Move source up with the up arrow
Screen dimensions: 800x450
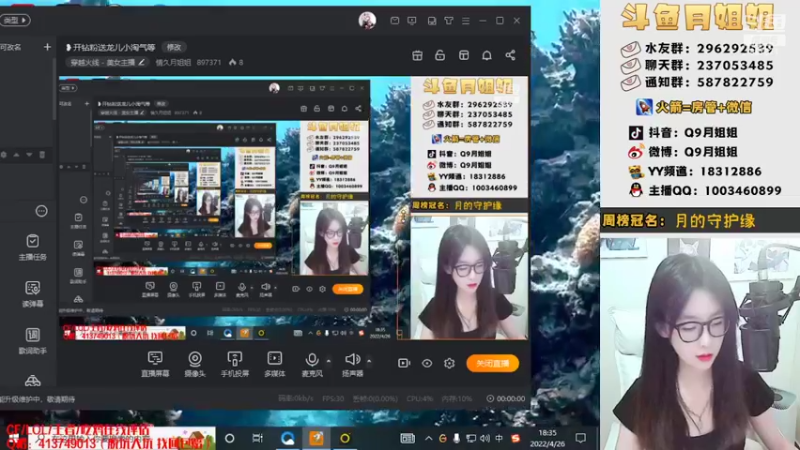click(16, 155)
